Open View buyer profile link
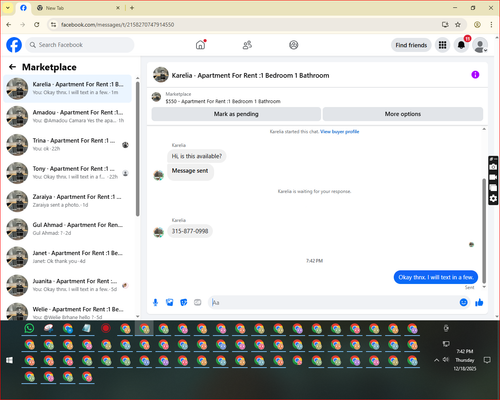The image size is (500, 400). (339, 132)
